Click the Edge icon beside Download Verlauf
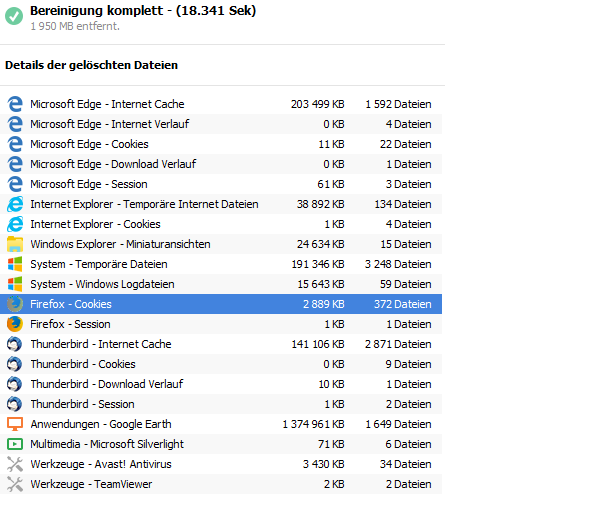Screen dimensions: 607x517 pyautogui.click(x=15, y=164)
